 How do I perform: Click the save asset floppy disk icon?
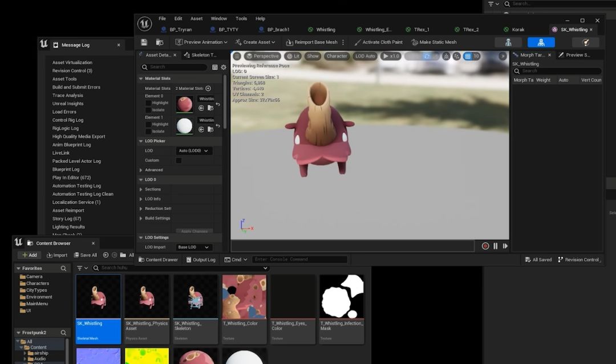pos(144,42)
